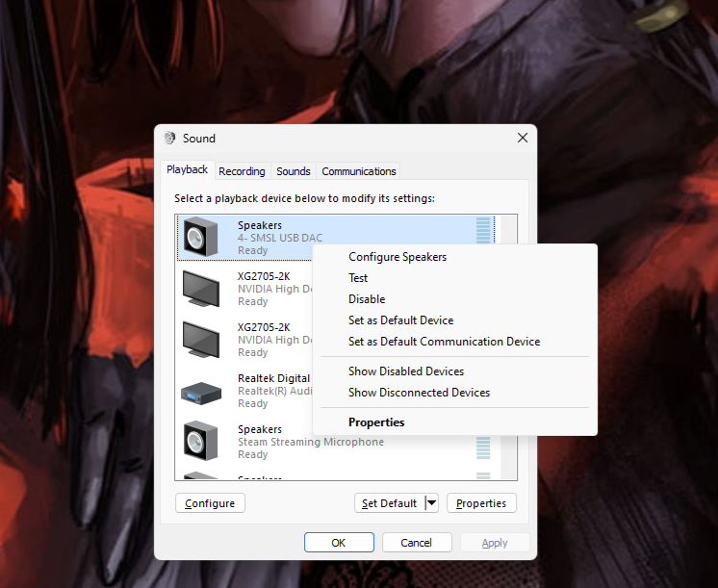The image size is (718, 588).
Task: Click the Realtek Digital Output device icon
Action: coord(201,390)
